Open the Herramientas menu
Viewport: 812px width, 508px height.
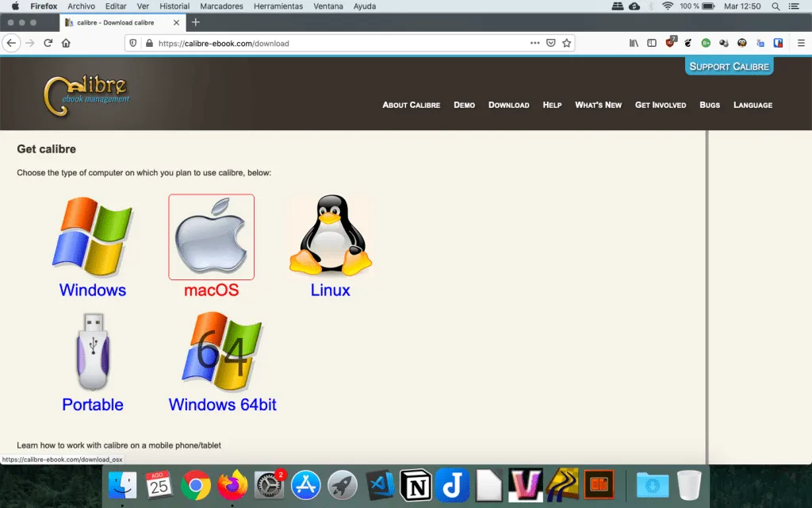[278, 6]
